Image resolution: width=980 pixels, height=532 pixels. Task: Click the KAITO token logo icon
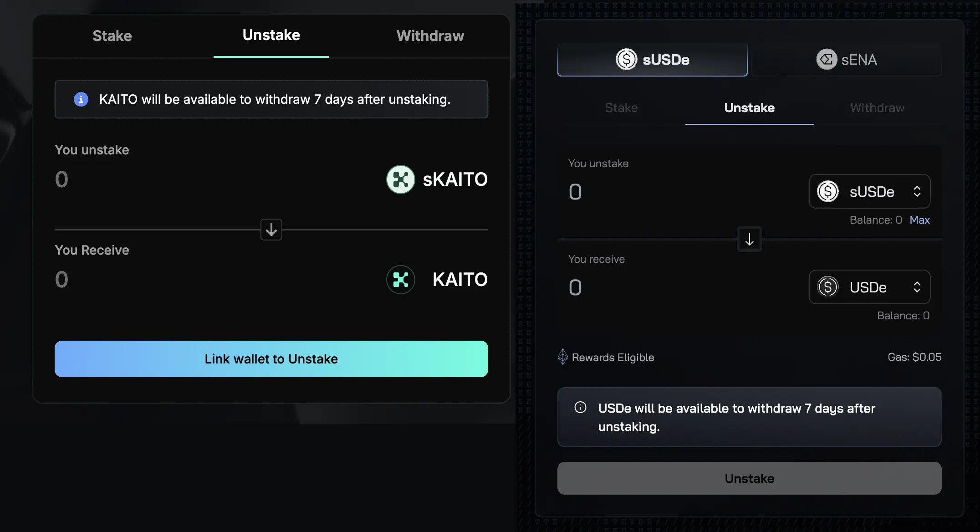pos(400,280)
